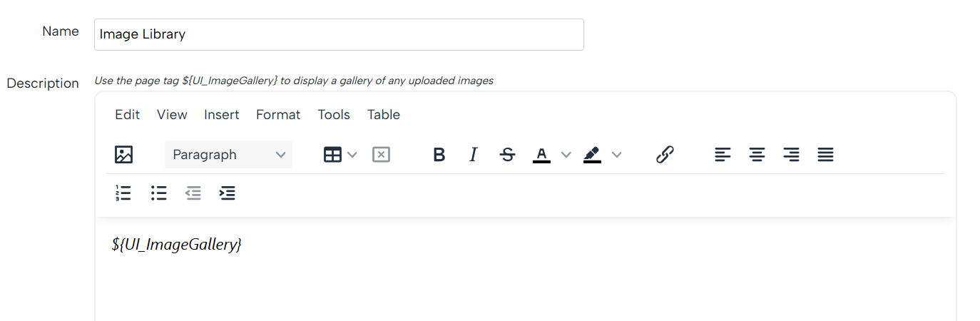Open the Tools menu
Image resolution: width=980 pixels, height=321 pixels.
click(334, 115)
